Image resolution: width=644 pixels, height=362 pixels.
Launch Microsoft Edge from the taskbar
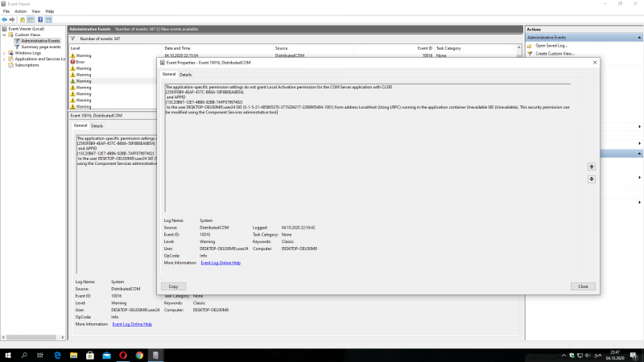59,354
